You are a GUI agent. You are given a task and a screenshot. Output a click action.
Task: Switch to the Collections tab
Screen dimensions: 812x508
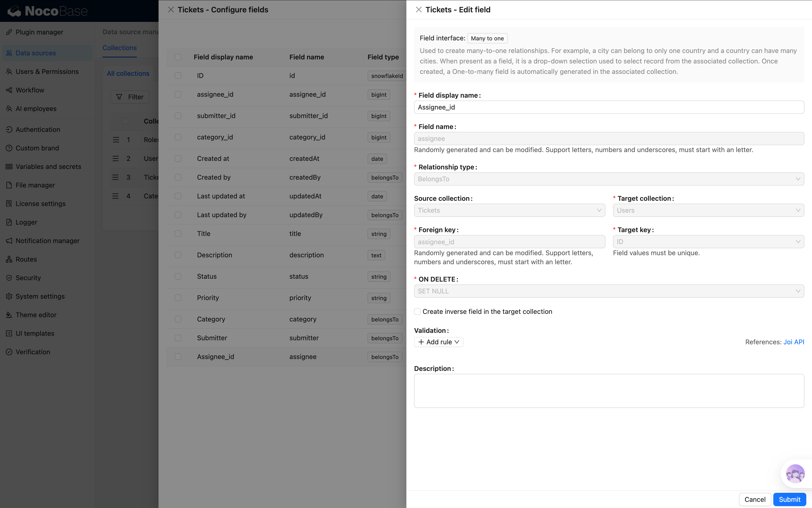119,48
